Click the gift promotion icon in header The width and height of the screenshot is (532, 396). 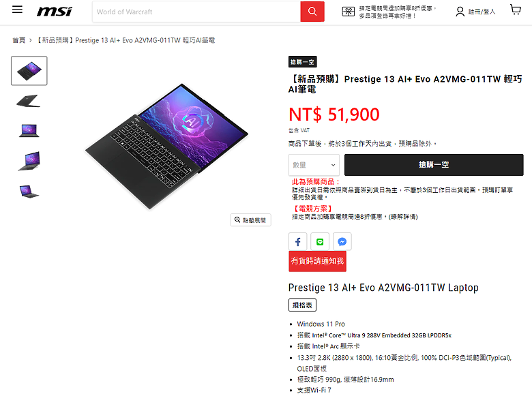tap(349, 12)
